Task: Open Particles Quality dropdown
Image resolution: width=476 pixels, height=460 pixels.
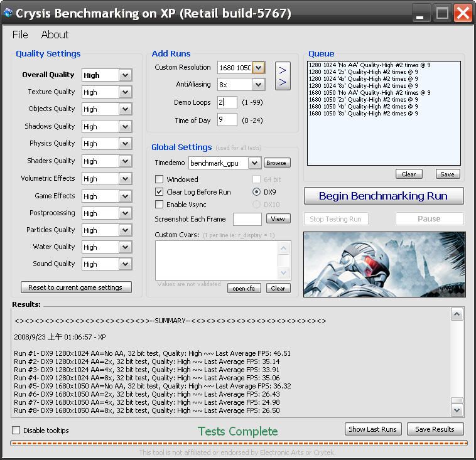Action: click(x=125, y=230)
